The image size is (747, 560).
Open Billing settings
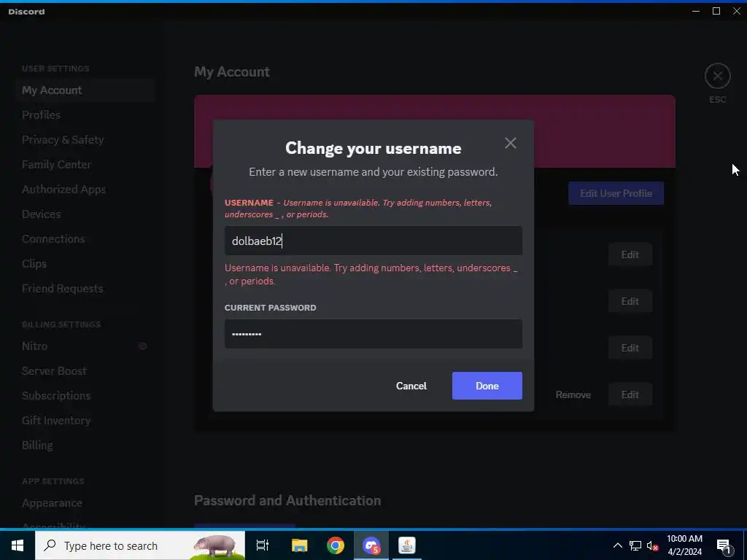point(85,446)
